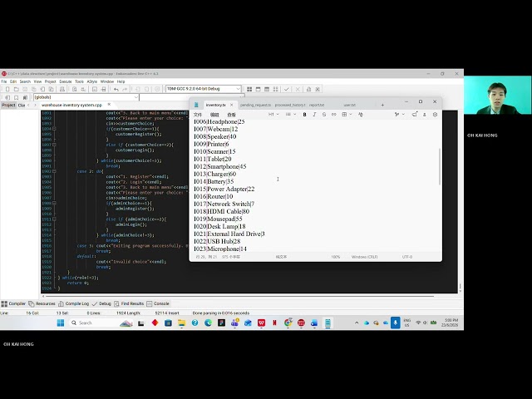Image resolution: width=532 pixels, height=399 pixels.
Task: Click the Compile grid icon in Dev-C++
Action: click(x=249, y=89)
